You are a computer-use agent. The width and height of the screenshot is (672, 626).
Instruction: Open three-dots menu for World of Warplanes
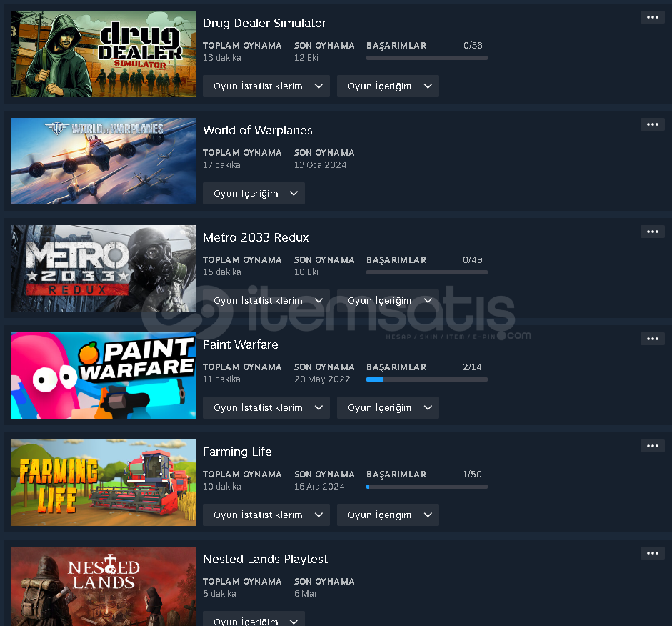click(x=652, y=124)
